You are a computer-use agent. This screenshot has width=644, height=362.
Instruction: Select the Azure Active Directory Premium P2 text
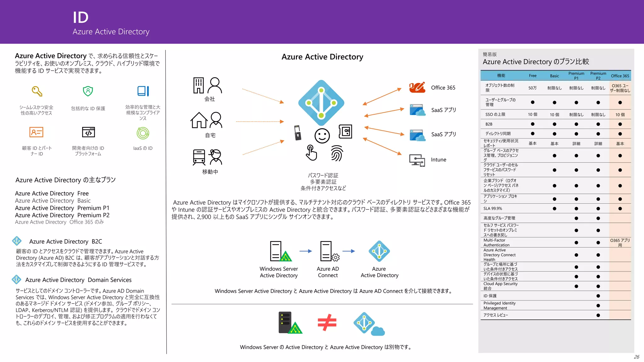coord(62,215)
